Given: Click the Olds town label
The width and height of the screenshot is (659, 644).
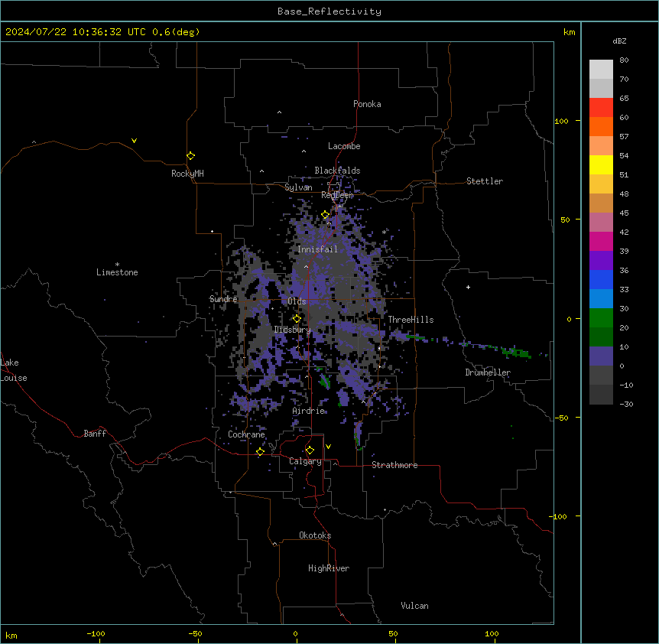Looking at the screenshot, I should tap(297, 301).
